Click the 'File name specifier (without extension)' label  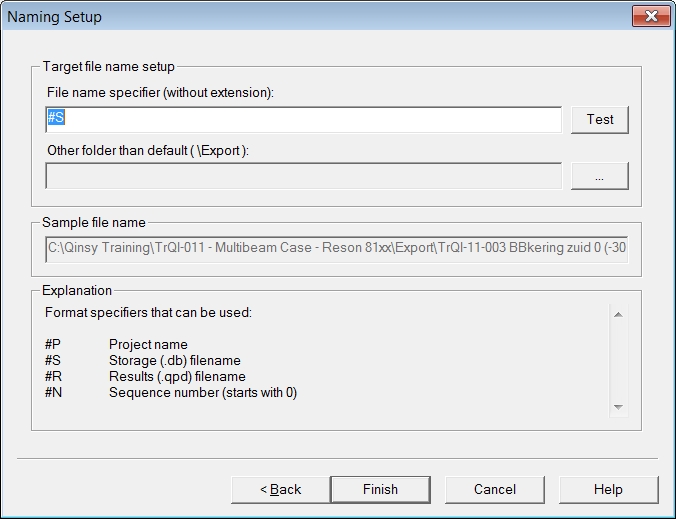click(160, 93)
